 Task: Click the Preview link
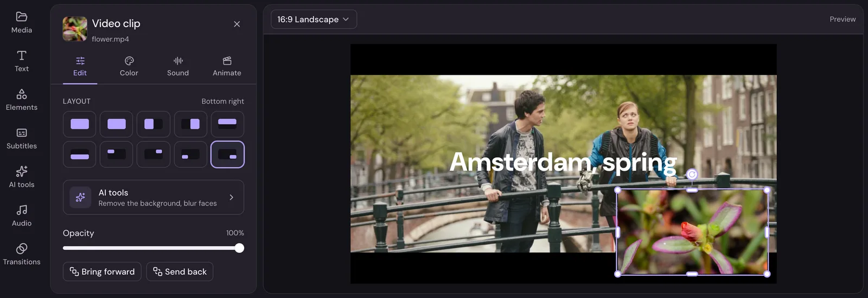point(843,19)
